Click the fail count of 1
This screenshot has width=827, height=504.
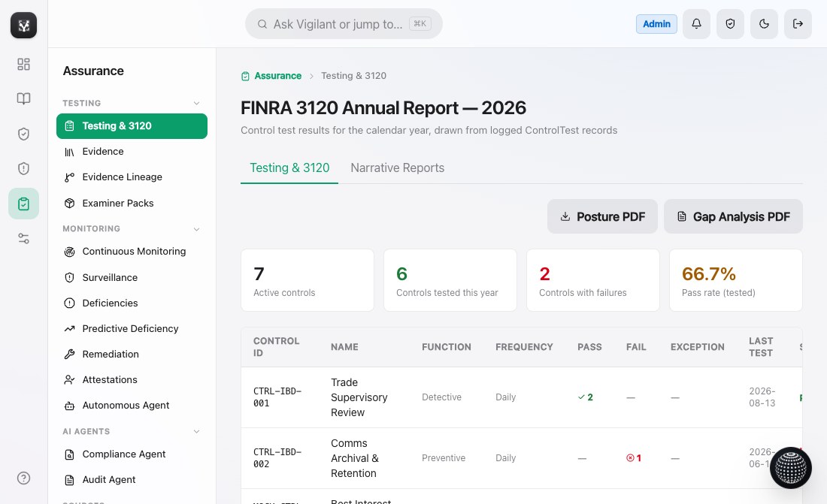(x=634, y=458)
